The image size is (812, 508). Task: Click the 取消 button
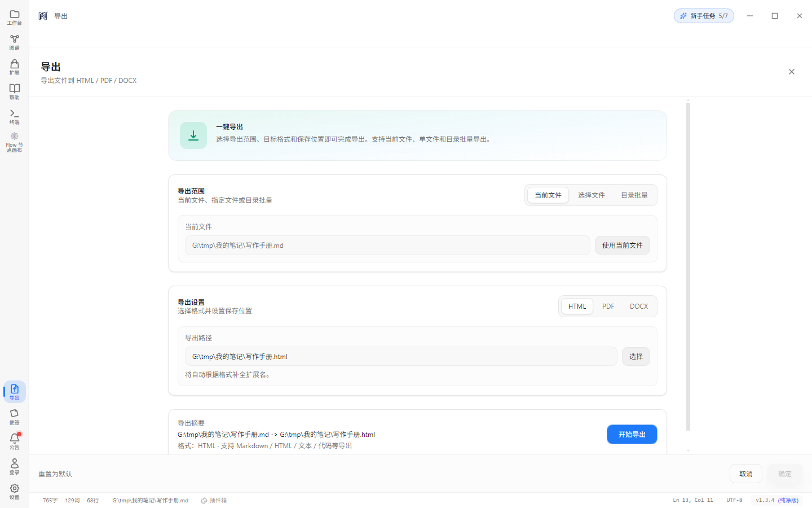coord(746,474)
